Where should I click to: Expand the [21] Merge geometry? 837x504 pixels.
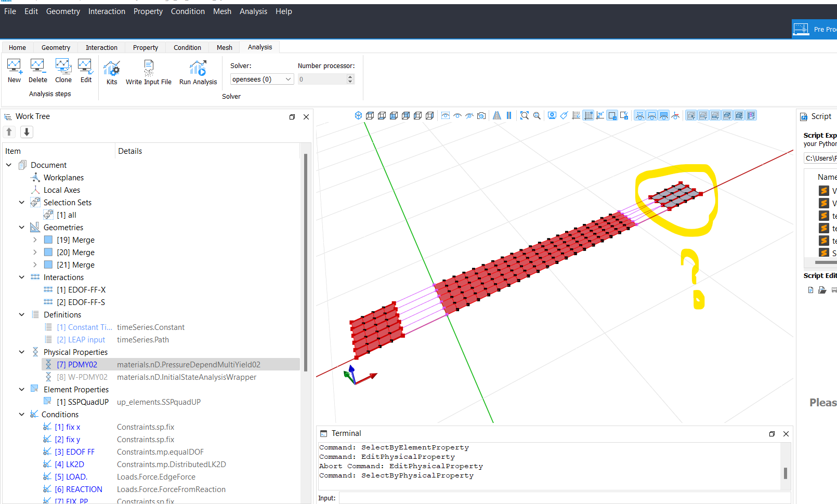pos(35,264)
